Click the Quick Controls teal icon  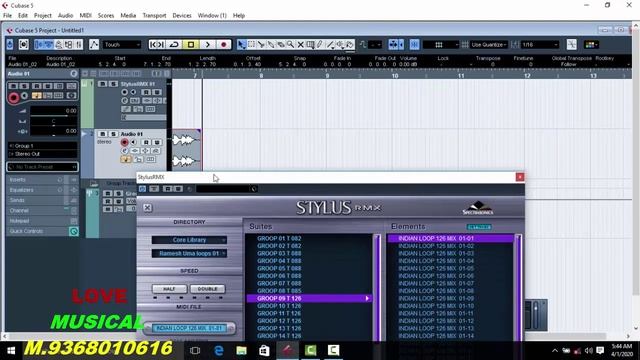pyautogui.click(x=73, y=231)
